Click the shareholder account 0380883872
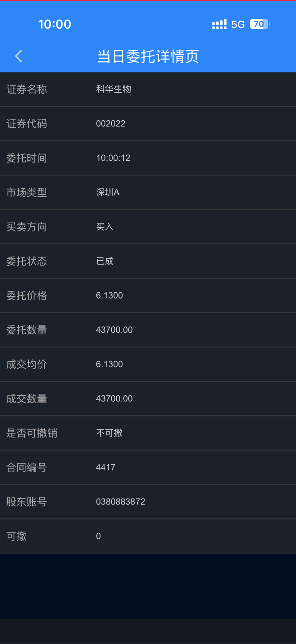Image resolution: width=296 pixels, height=644 pixels. click(121, 502)
